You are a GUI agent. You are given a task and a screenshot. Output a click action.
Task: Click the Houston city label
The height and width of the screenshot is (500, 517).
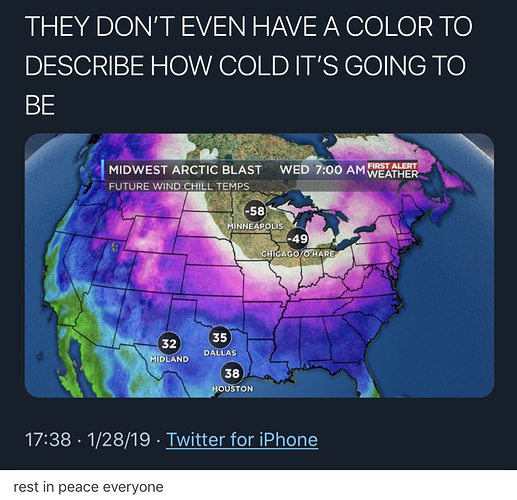(x=233, y=389)
